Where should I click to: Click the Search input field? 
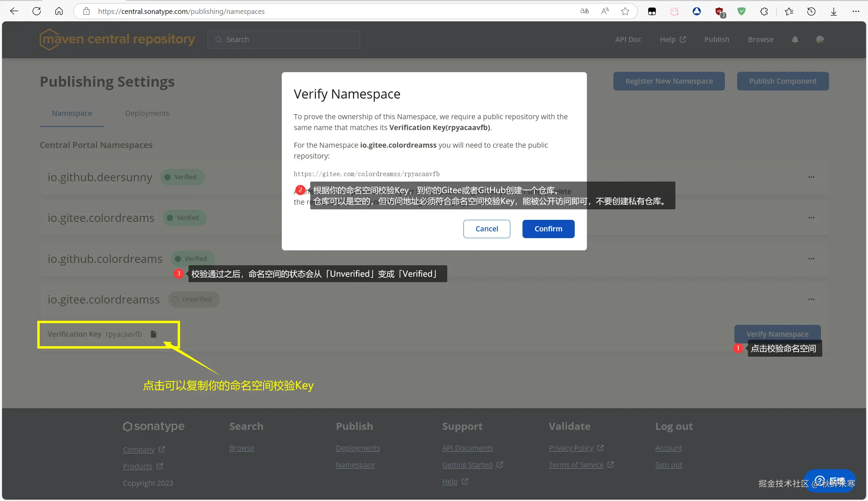(283, 40)
